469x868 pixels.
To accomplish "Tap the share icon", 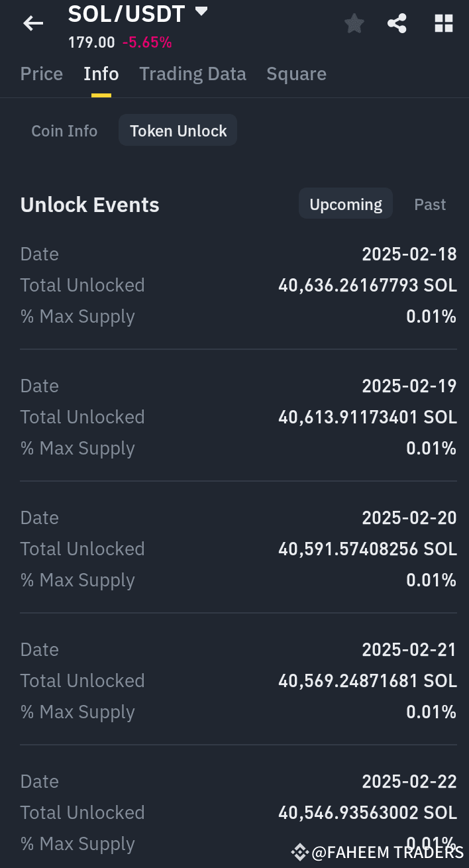I will [397, 25].
